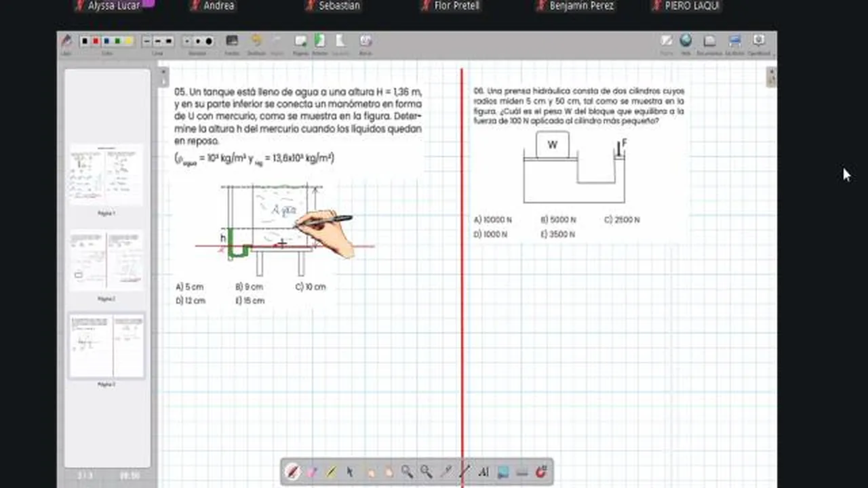Screen dimensions: 868x488
Task: Choose the small eraser size
Action: pyautogui.click(x=187, y=41)
